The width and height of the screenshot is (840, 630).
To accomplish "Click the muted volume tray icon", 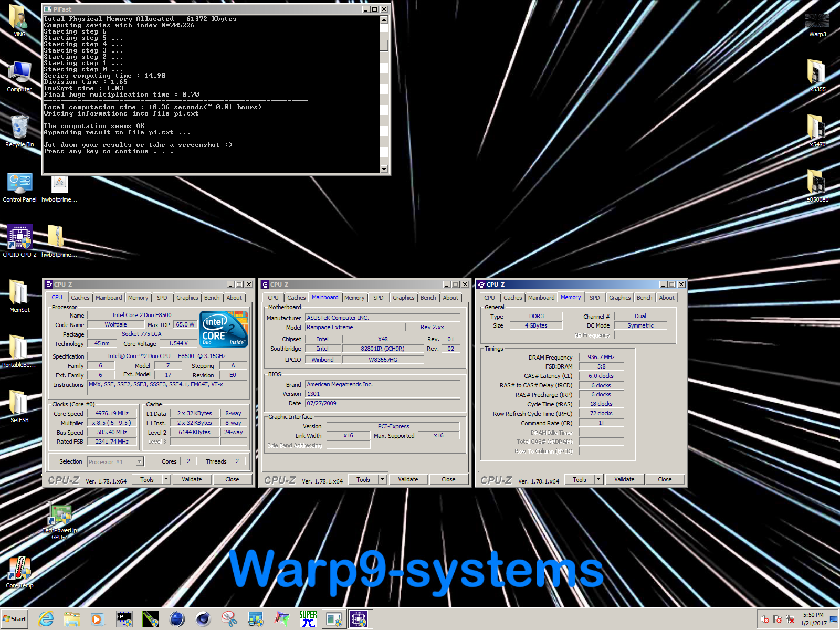I will [765, 619].
